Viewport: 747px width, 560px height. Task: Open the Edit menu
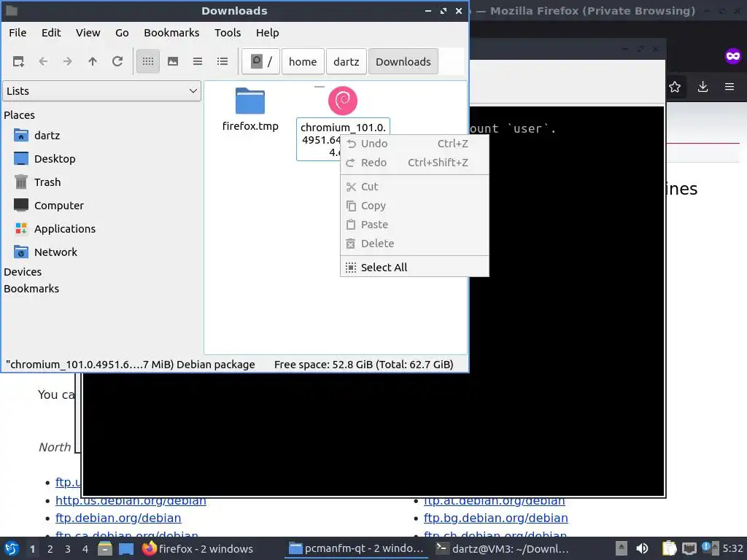coord(51,33)
